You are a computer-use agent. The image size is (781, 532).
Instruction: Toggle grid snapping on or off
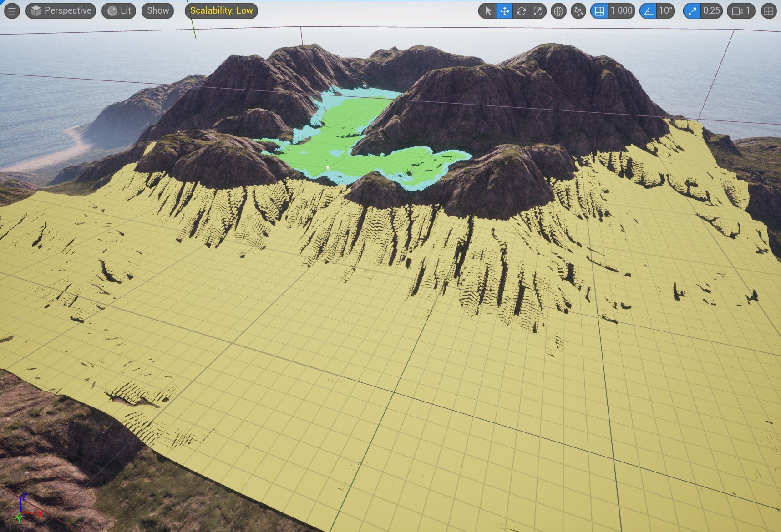(599, 11)
